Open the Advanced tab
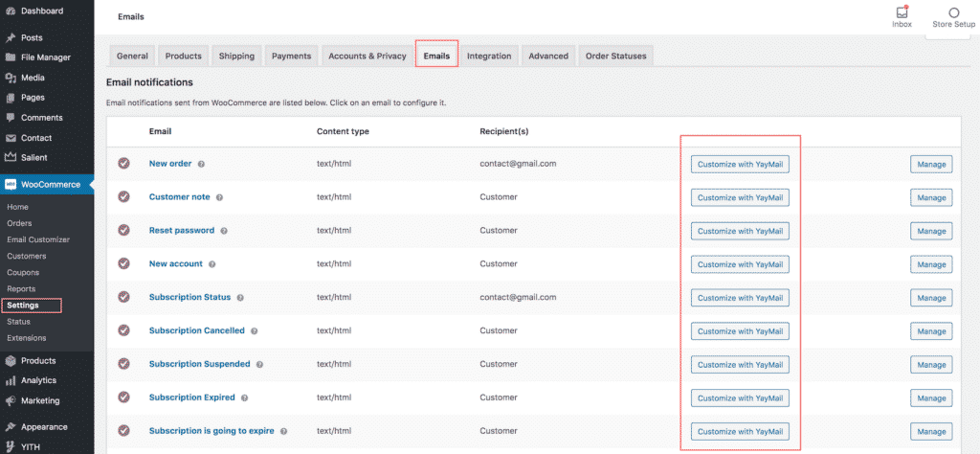Viewport: 980px width, 454px height. pyautogui.click(x=548, y=56)
